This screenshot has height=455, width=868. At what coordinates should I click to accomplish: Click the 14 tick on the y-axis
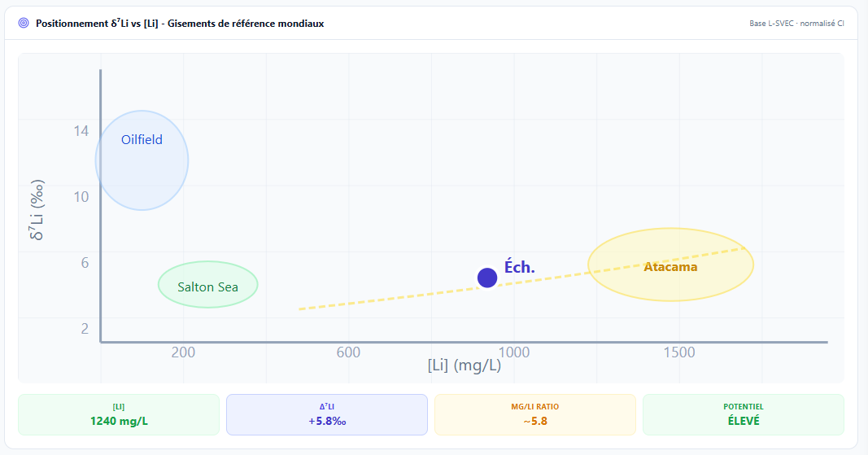click(81, 130)
